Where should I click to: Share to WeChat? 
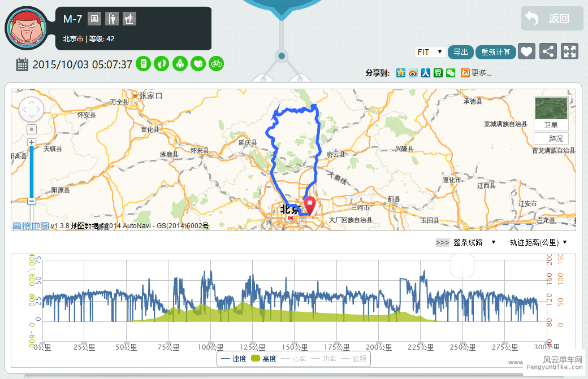[450, 73]
